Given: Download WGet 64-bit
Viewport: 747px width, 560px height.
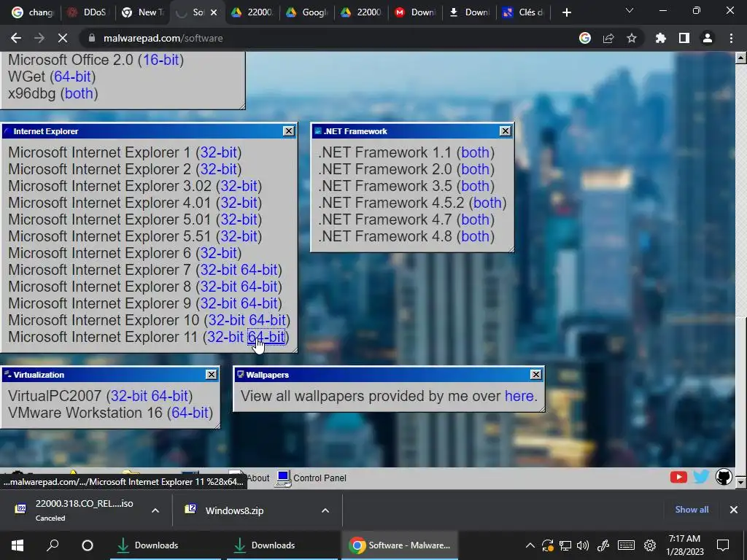Looking at the screenshot, I should [x=72, y=76].
